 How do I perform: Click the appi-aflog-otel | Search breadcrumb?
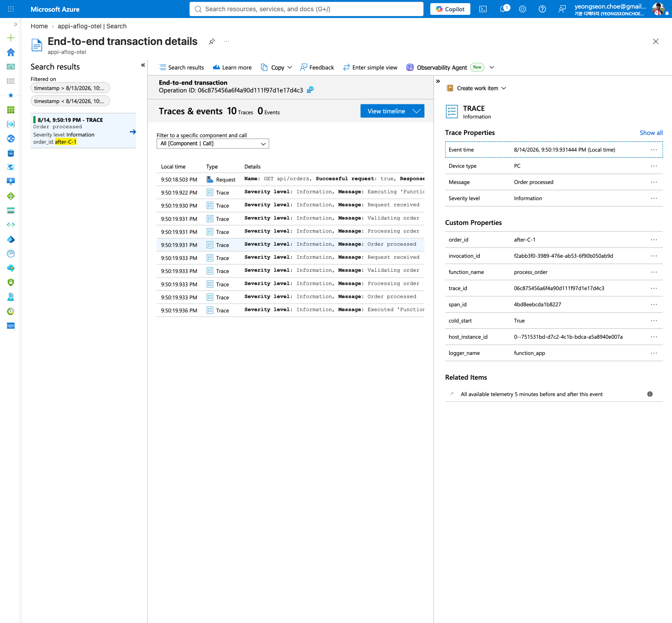pyautogui.click(x=92, y=26)
